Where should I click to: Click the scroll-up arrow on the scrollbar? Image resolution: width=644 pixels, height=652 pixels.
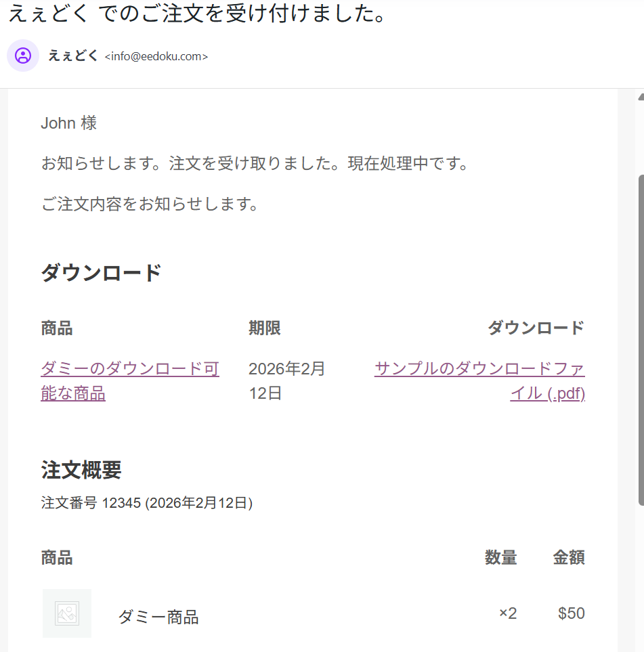click(x=641, y=96)
